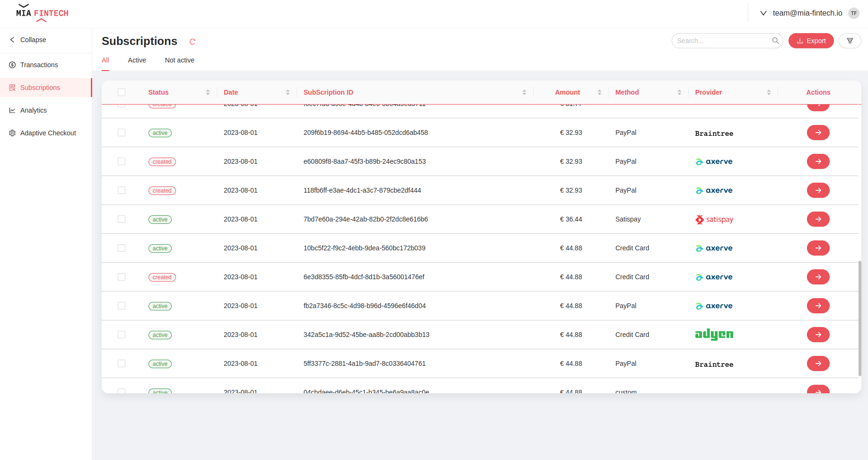Export the subscriptions list
This screenshot has height=460, width=868.
[811, 41]
